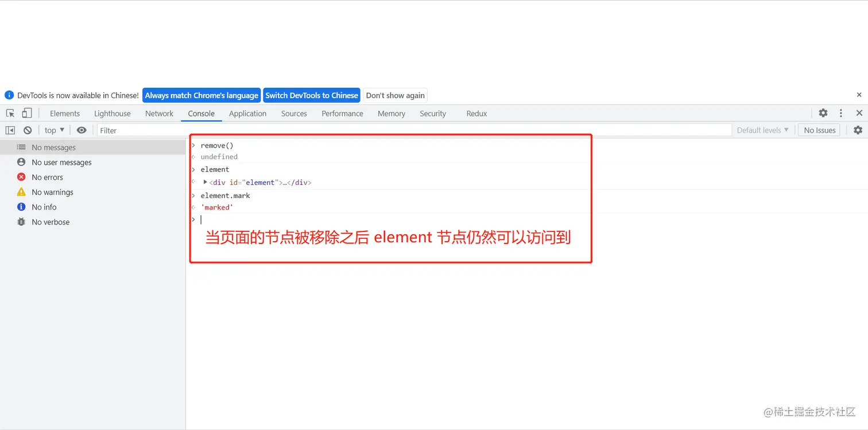
Task: Open the Application tab
Action: click(x=248, y=114)
